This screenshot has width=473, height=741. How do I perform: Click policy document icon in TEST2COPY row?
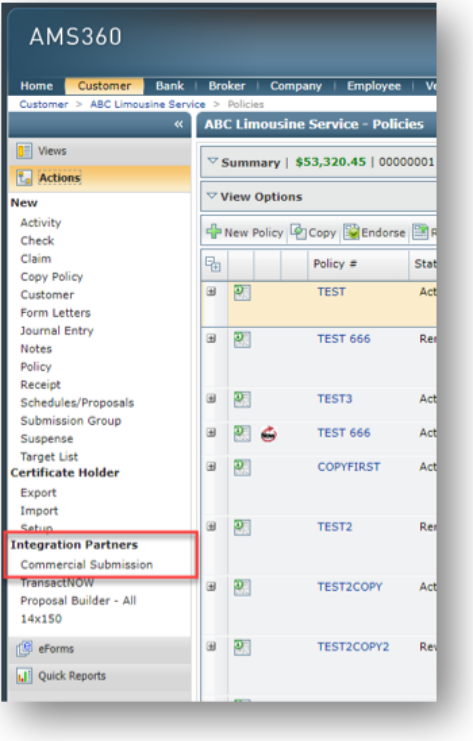point(242,587)
